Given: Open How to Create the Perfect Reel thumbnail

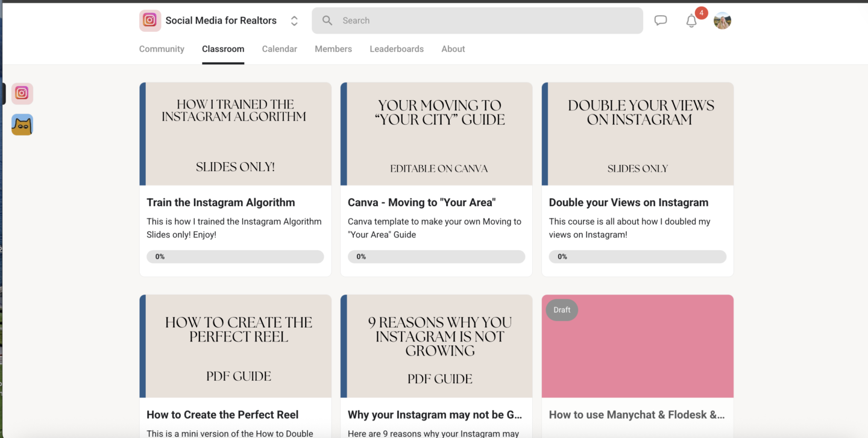Looking at the screenshot, I should 236,346.
